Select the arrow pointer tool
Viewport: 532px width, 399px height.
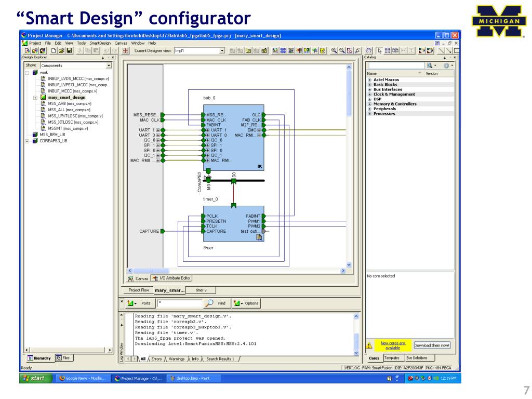click(380, 50)
